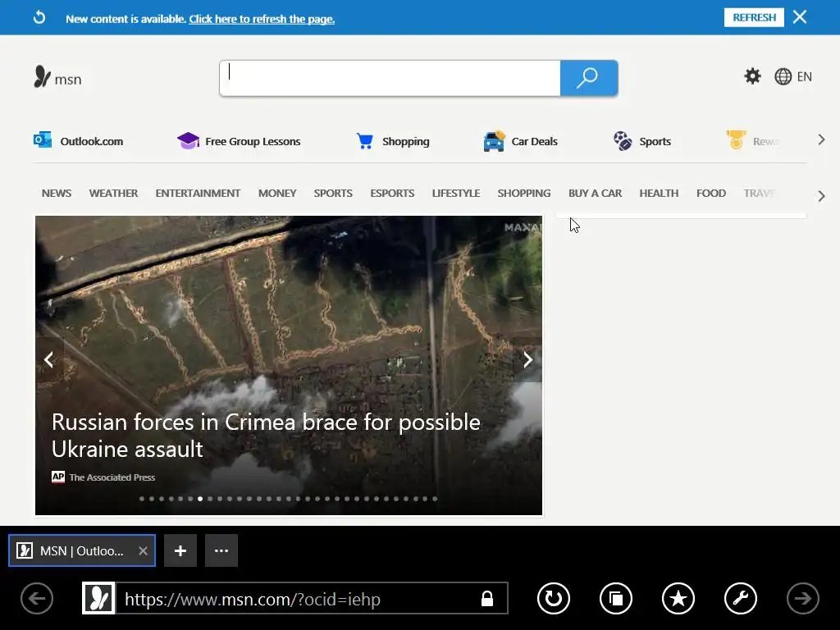Go to the SPORTS navigation section

click(333, 193)
